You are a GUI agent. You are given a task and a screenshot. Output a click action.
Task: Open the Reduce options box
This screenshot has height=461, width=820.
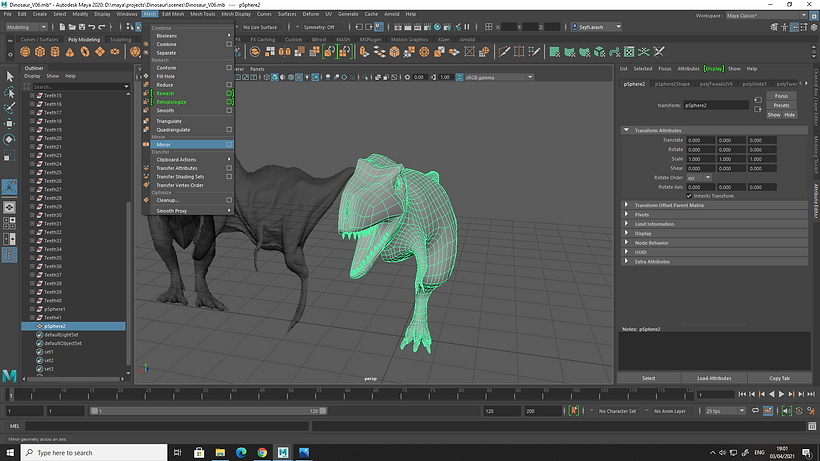coord(229,85)
